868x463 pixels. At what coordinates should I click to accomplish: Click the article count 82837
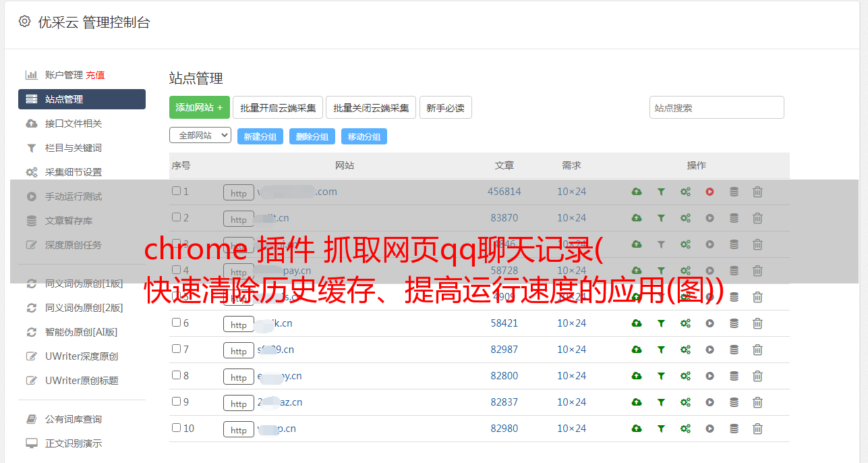click(504, 402)
